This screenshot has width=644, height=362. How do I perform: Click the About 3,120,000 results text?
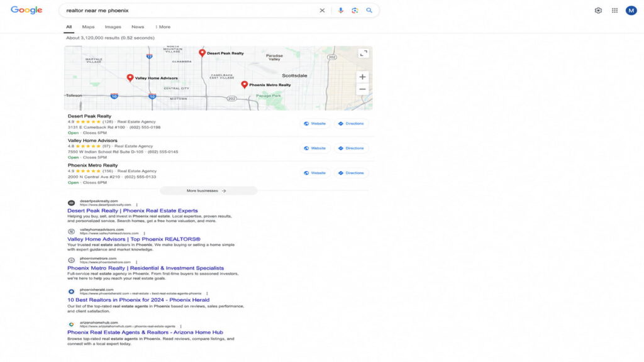111,38
